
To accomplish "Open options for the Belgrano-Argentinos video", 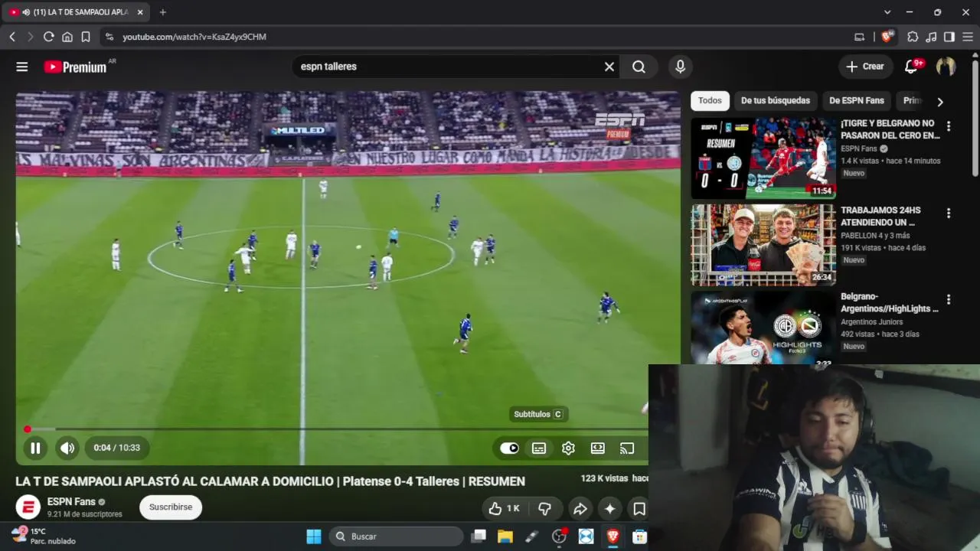I will pos(949,300).
